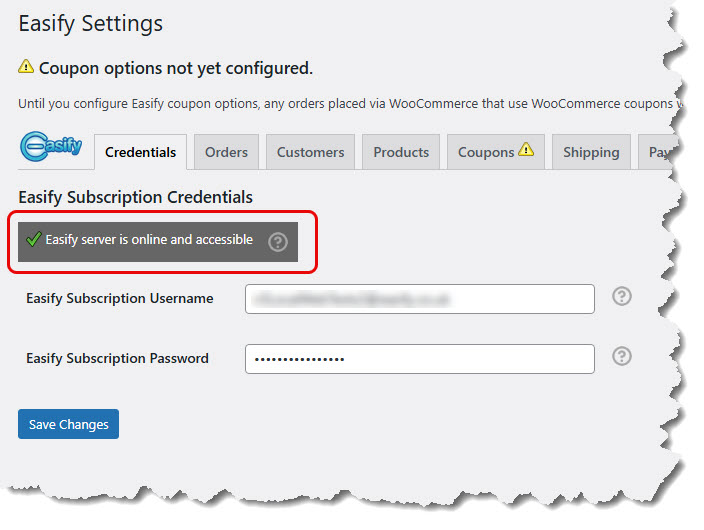Click the server online status message
704x530 pixels.
point(149,240)
